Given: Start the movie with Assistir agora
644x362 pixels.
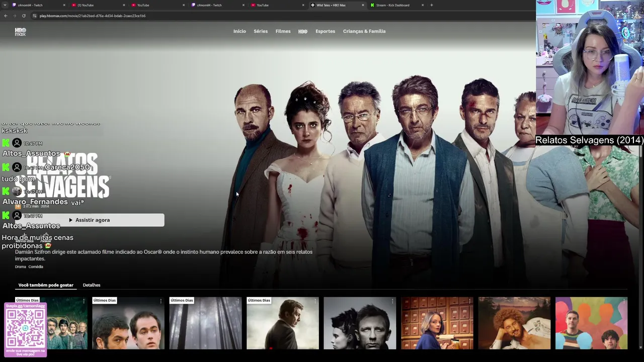Looking at the screenshot, I should pos(90,220).
